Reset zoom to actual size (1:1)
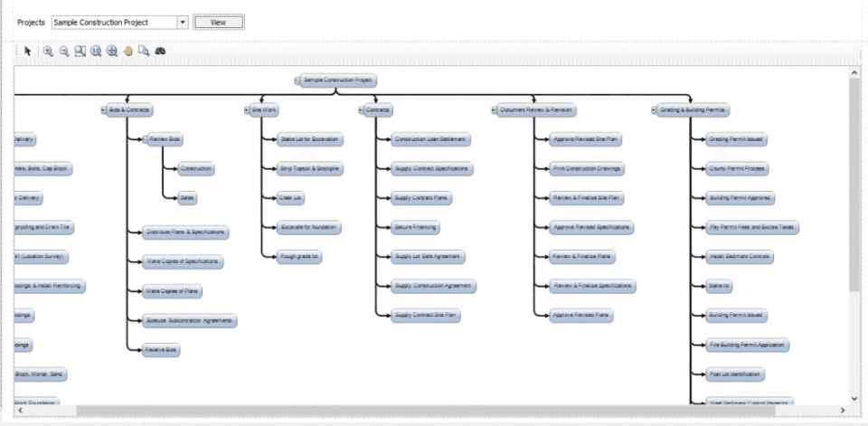The height and width of the screenshot is (426, 868). [x=96, y=52]
